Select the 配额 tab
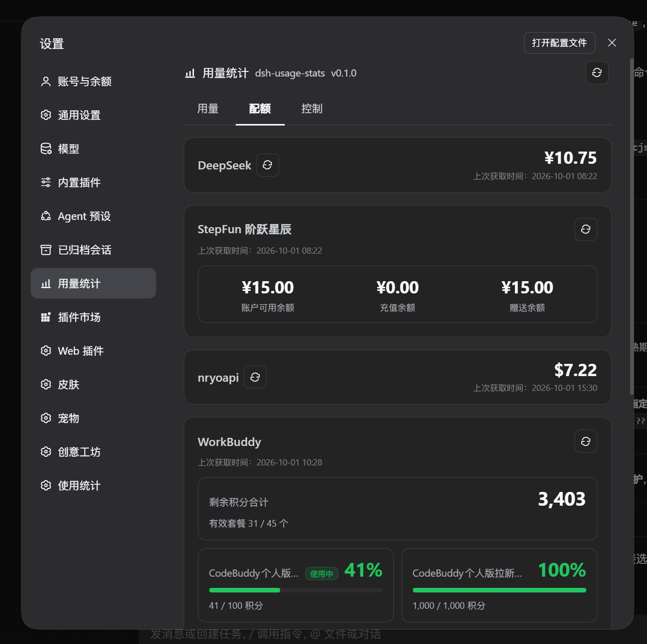647x644 pixels. [x=260, y=109]
